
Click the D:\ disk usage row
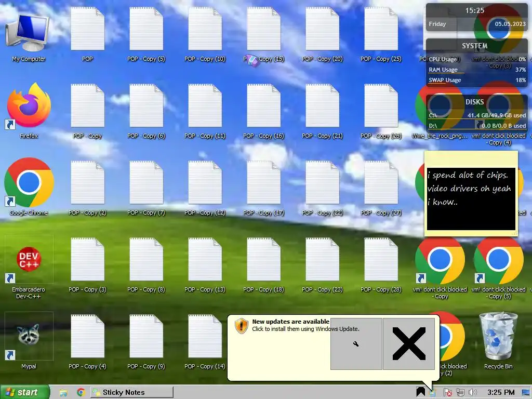click(477, 126)
